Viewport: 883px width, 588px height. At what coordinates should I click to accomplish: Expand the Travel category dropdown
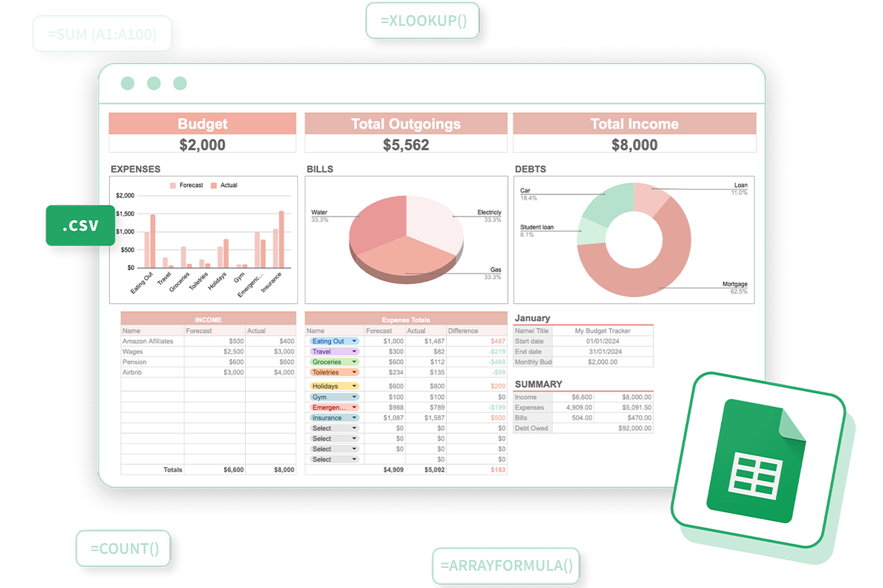(334, 351)
